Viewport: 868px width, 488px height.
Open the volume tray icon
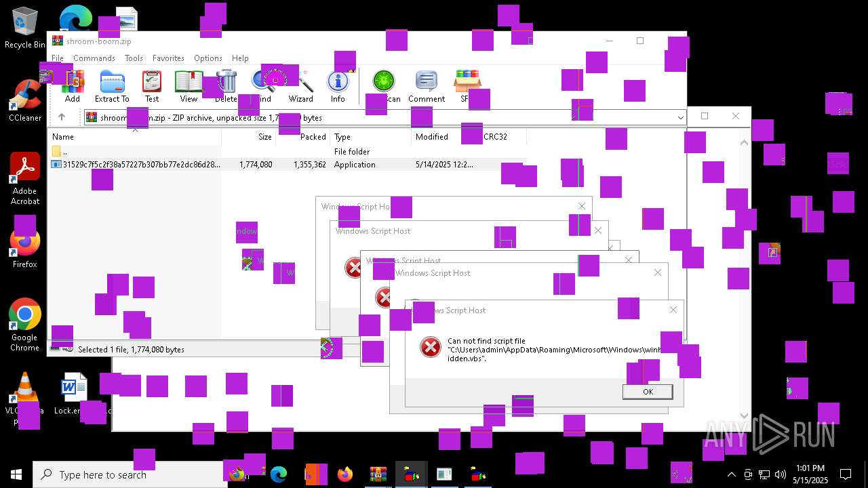(781, 474)
